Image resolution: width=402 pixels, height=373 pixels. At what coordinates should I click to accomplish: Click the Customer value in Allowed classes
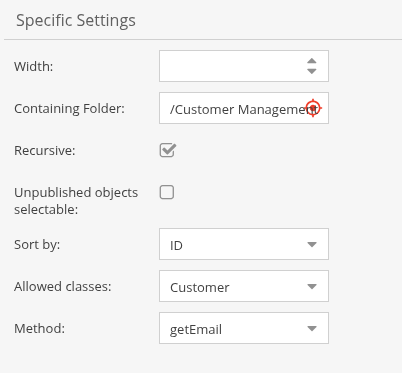200,288
